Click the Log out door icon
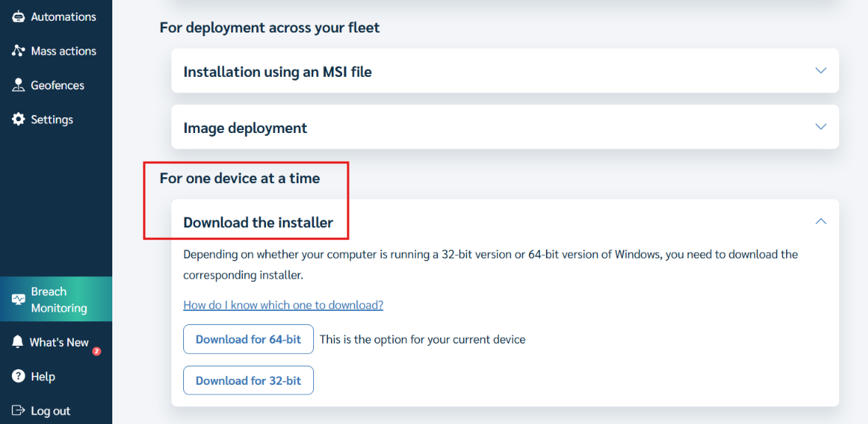This screenshot has height=424, width=868. coord(18,410)
